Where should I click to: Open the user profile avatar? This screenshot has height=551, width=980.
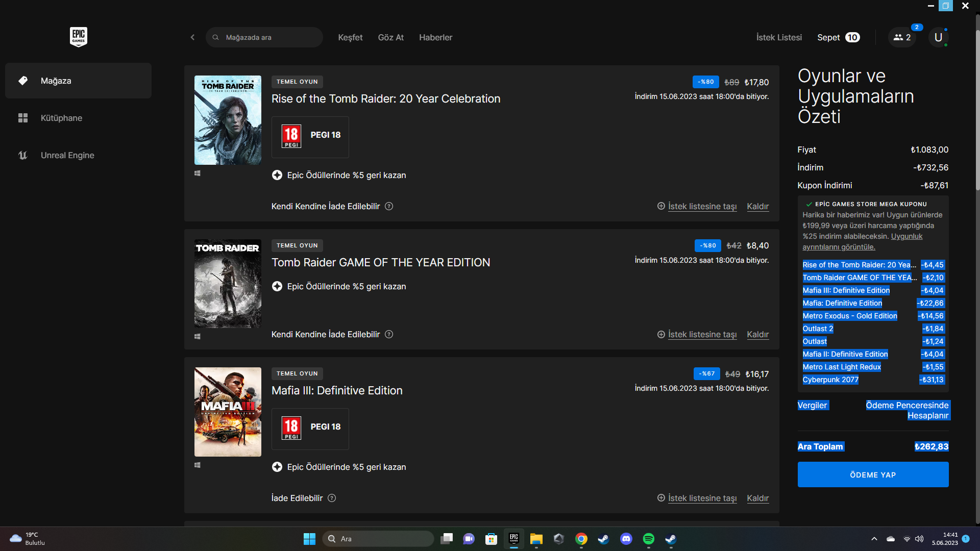[x=938, y=37]
